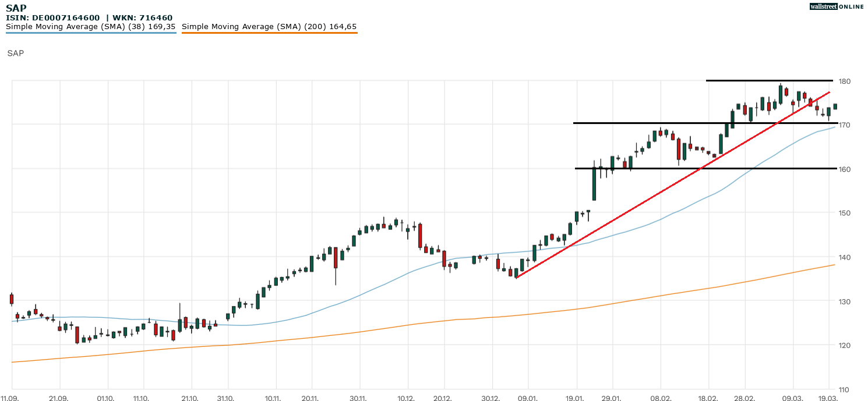The image size is (868, 401).
Task: Click the 180 price axis label
Action: tap(845, 81)
